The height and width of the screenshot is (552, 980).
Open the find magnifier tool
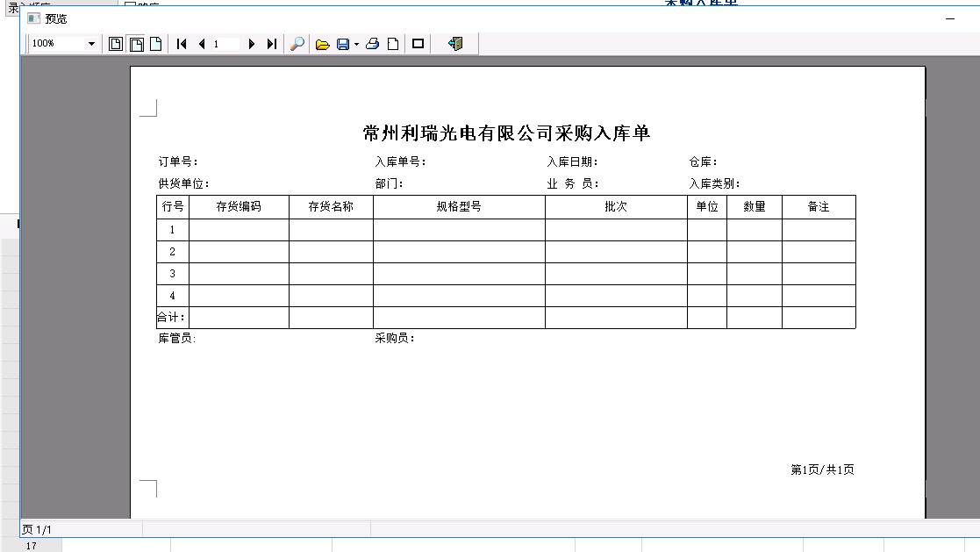(x=297, y=44)
